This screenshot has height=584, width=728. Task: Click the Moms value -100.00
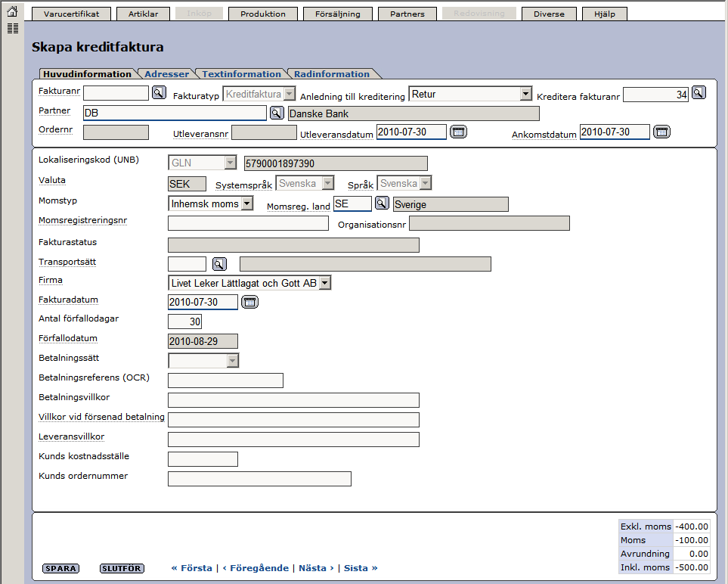click(x=691, y=540)
